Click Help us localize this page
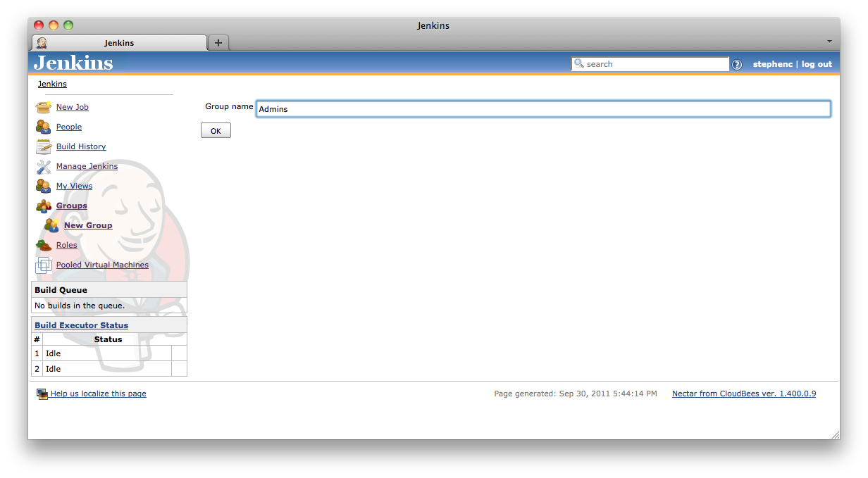 [x=99, y=394]
